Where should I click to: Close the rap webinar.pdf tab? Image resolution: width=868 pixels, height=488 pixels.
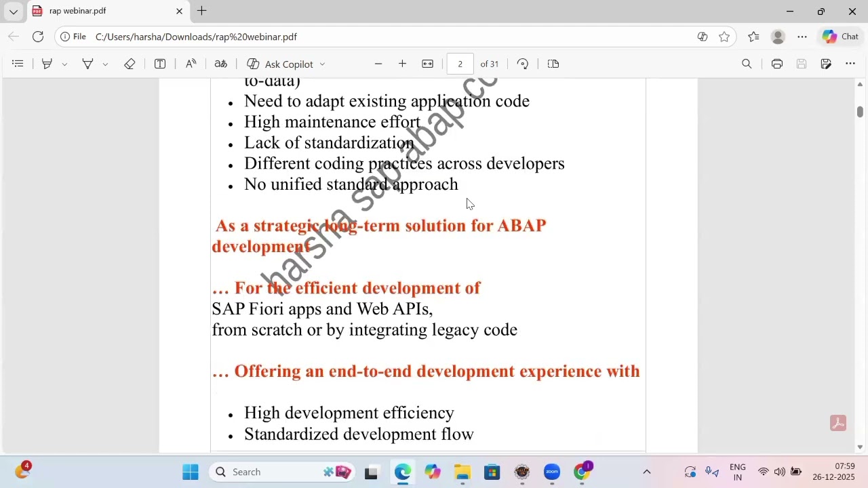(x=179, y=11)
